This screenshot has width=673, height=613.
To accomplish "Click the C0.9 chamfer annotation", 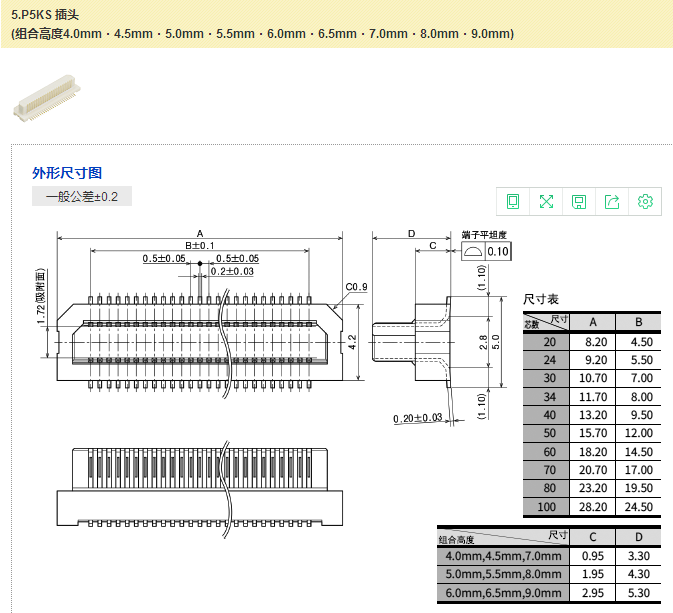I will point(356,287).
